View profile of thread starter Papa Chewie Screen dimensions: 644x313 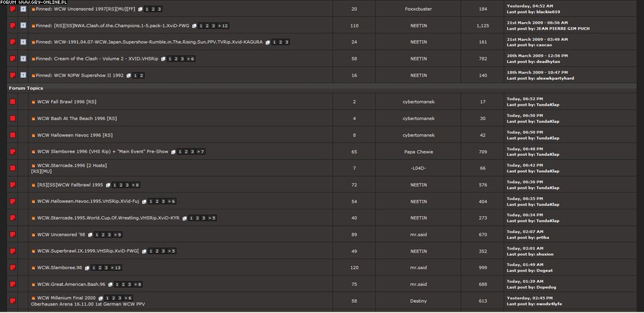click(418, 151)
